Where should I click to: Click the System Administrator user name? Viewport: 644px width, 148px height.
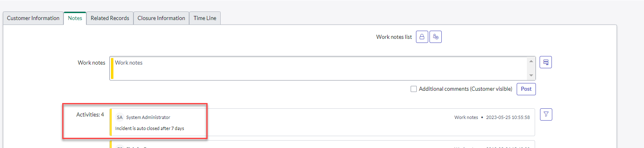[148, 117]
